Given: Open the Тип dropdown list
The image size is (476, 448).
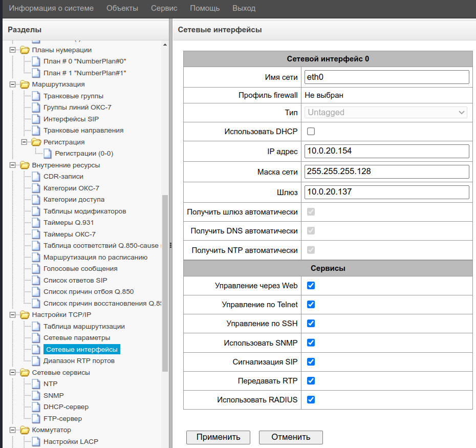Looking at the screenshot, I should 386,113.
